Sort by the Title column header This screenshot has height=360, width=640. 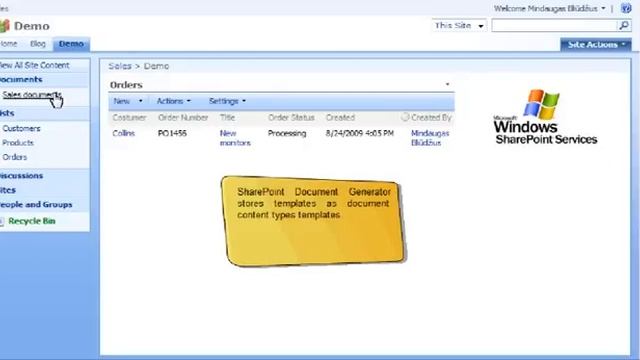[x=227, y=118]
